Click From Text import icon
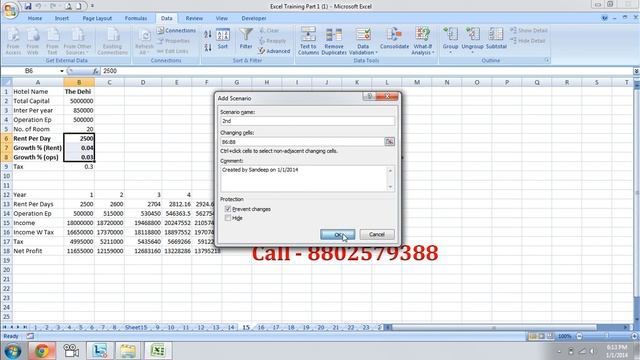Viewport: 640px width, 360px height. click(52, 41)
